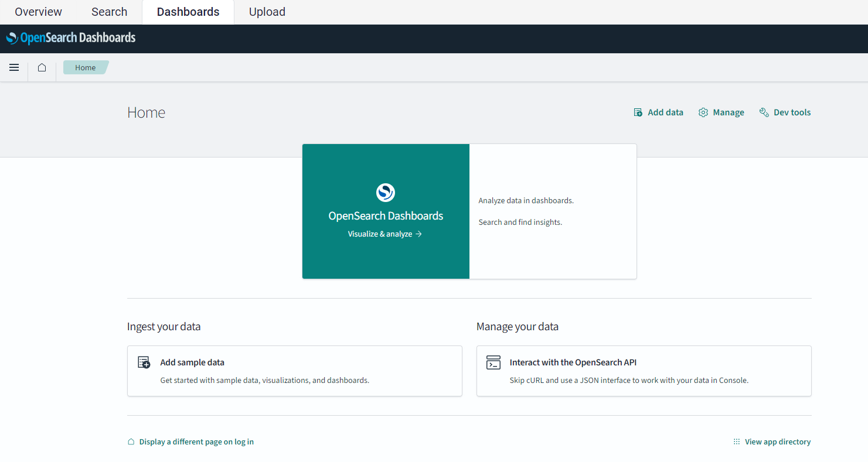Click the Dev tools wrench icon
The width and height of the screenshot is (868, 462).
click(764, 112)
